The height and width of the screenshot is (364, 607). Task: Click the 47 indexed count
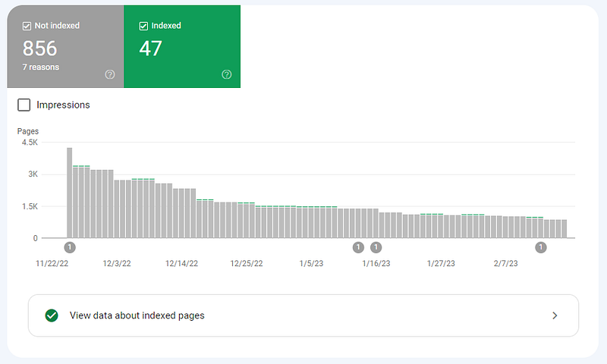click(x=150, y=49)
